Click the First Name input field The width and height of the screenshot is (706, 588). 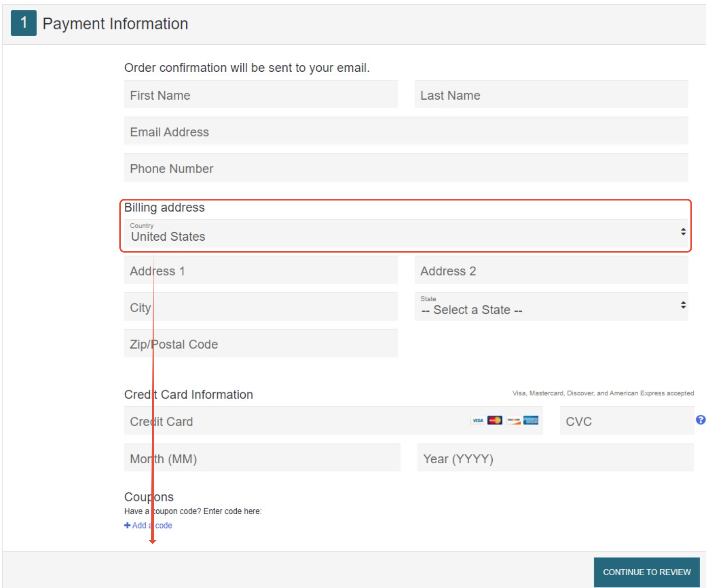tap(260, 94)
